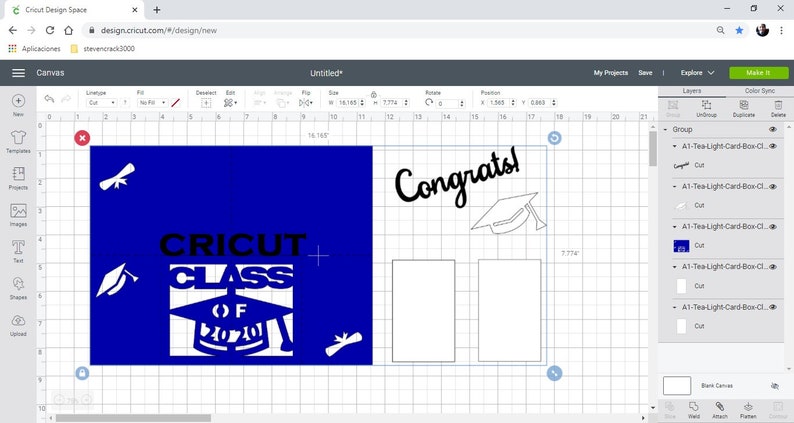The image size is (794, 423).
Task: Click the browser zoom magnifier icon
Action: [x=721, y=30]
